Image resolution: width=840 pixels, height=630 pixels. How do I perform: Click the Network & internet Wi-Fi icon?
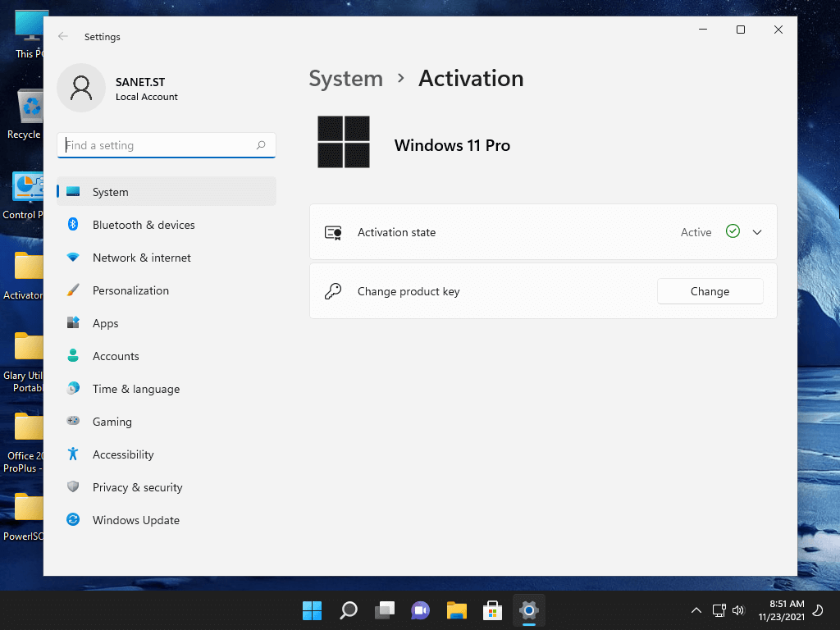click(73, 258)
